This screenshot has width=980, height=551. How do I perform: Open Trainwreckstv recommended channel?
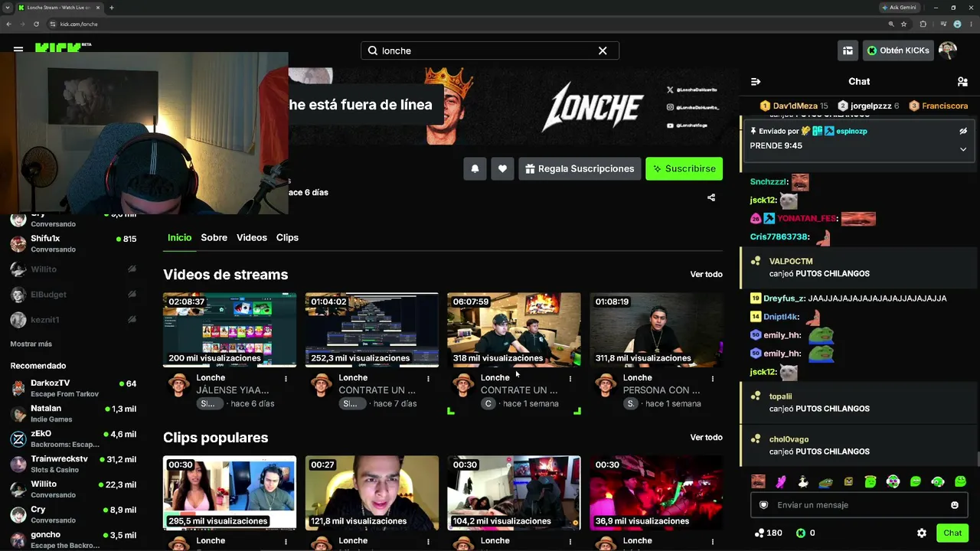73,464
